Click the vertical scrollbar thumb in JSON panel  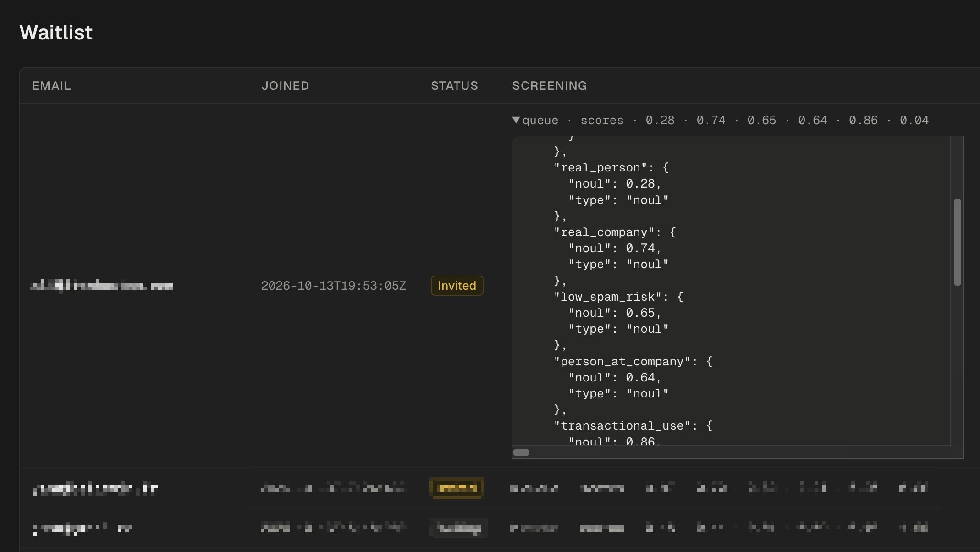[x=957, y=242]
